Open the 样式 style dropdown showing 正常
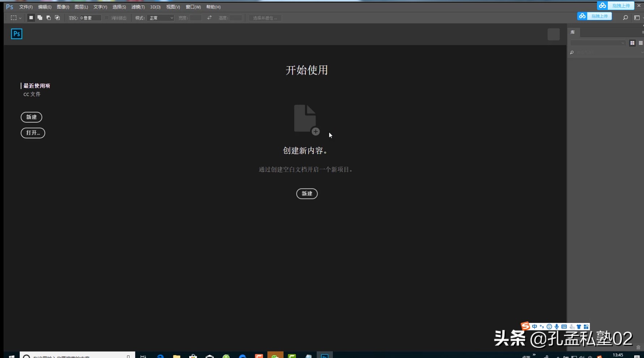The width and height of the screenshot is (644, 358). tap(160, 17)
